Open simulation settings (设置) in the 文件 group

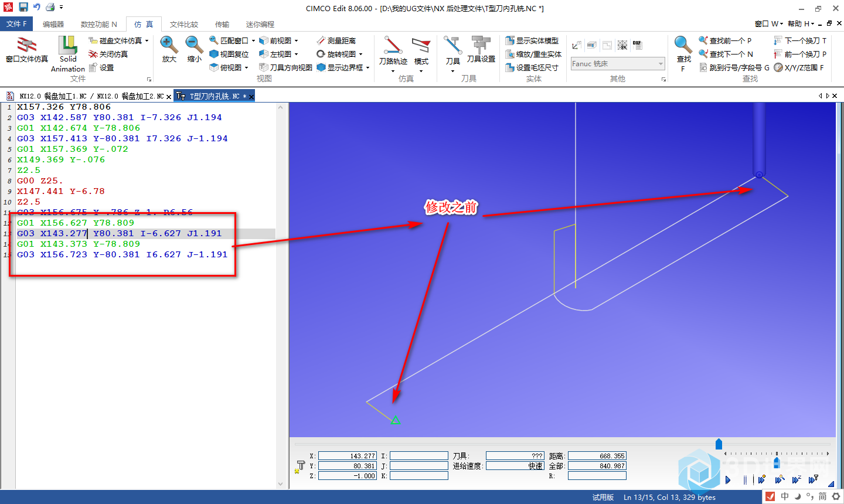pyautogui.click(x=101, y=67)
